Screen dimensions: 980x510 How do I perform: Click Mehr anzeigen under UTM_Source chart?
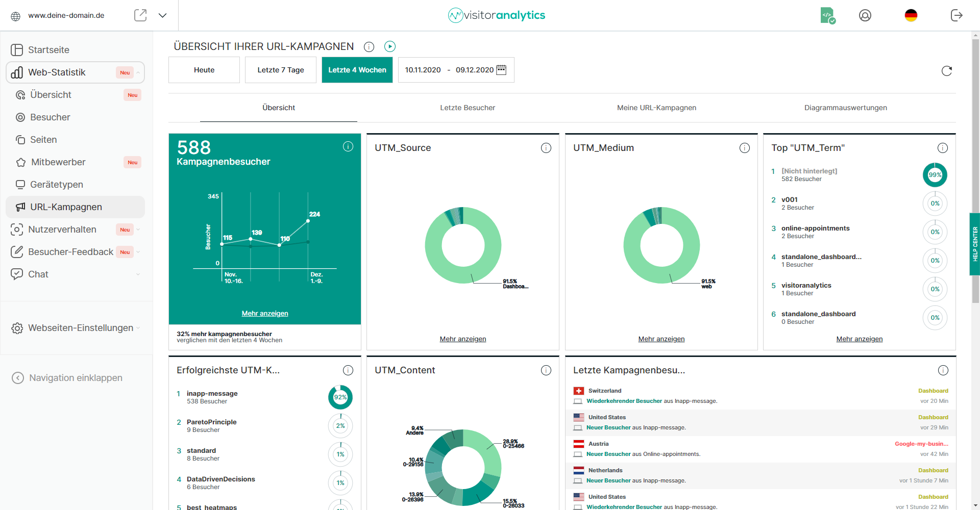point(463,339)
